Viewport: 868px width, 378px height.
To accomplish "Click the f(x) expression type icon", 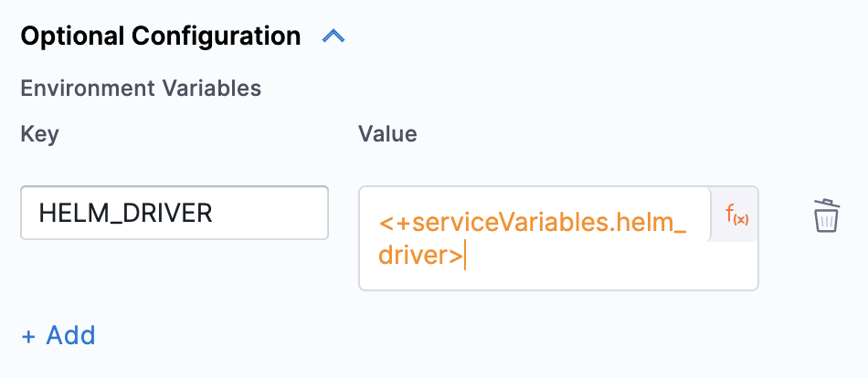I will tap(736, 215).
